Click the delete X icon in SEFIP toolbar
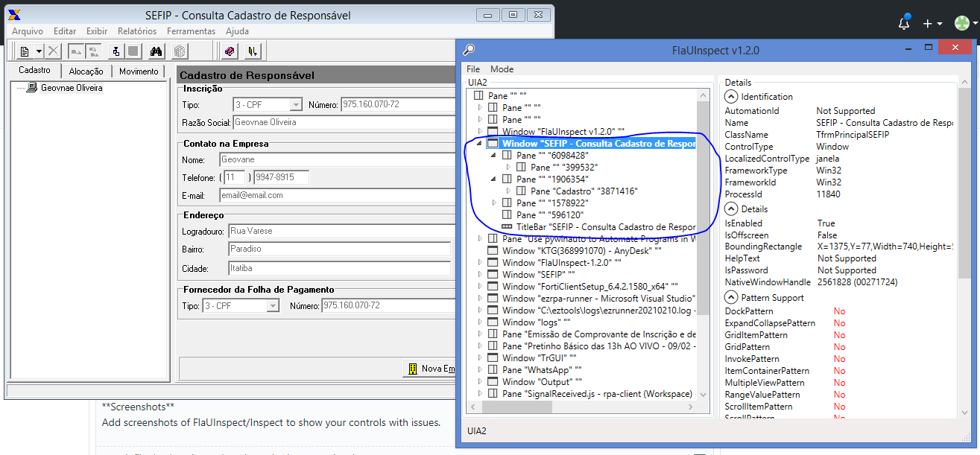Image resolution: width=980 pixels, height=455 pixels. coord(54,51)
